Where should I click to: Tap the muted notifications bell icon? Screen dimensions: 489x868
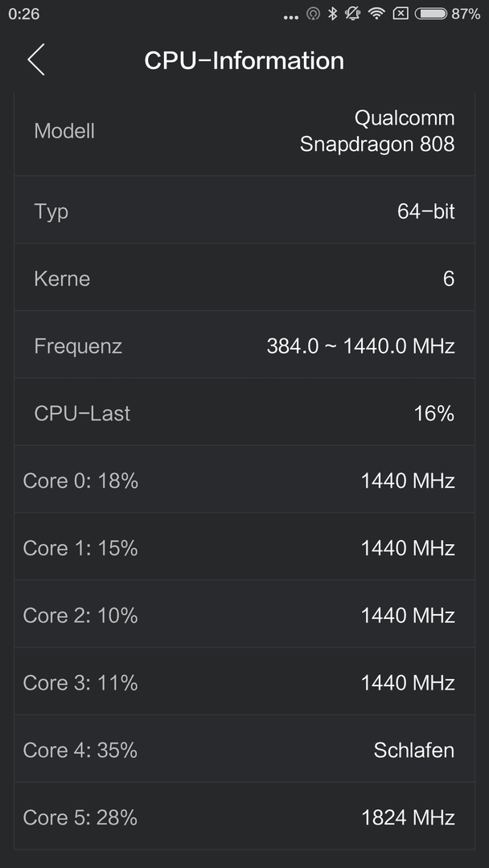353,14
